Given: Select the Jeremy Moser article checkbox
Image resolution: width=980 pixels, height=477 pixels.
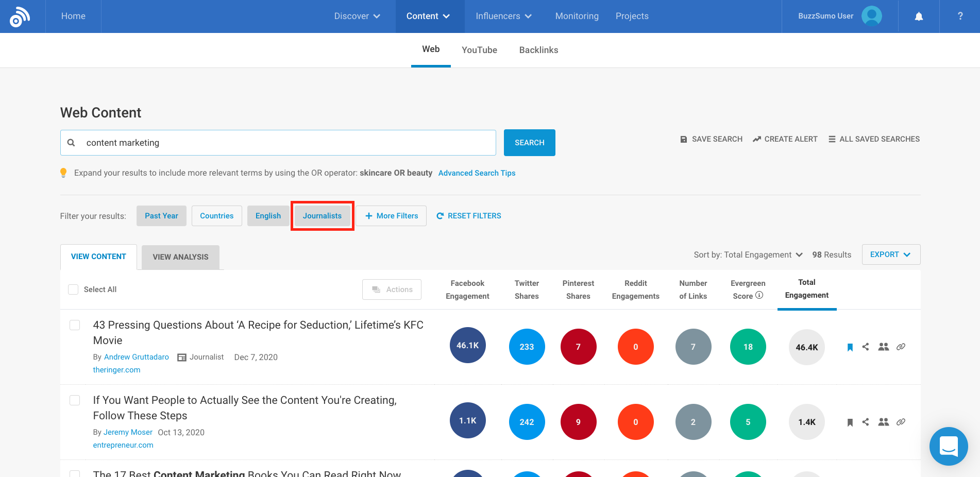Looking at the screenshot, I should [x=75, y=400].
